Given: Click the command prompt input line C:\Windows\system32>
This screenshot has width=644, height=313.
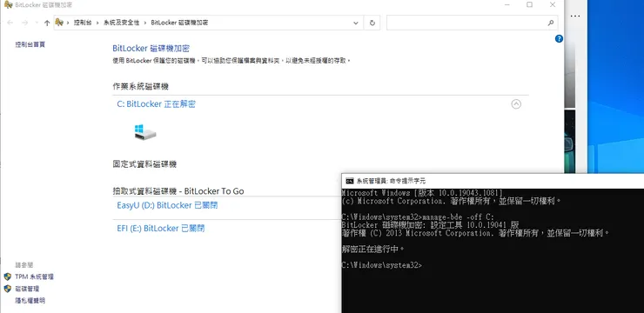Looking at the screenshot, I should (x=381, y=265).
